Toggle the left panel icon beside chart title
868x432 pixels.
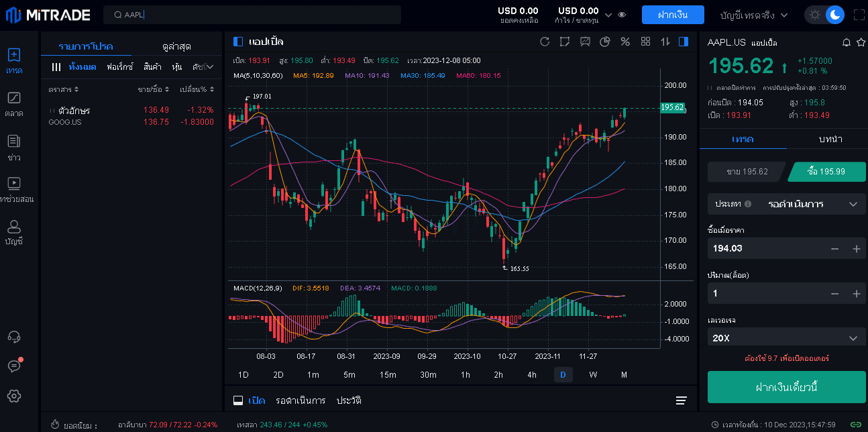pos(238,42)
